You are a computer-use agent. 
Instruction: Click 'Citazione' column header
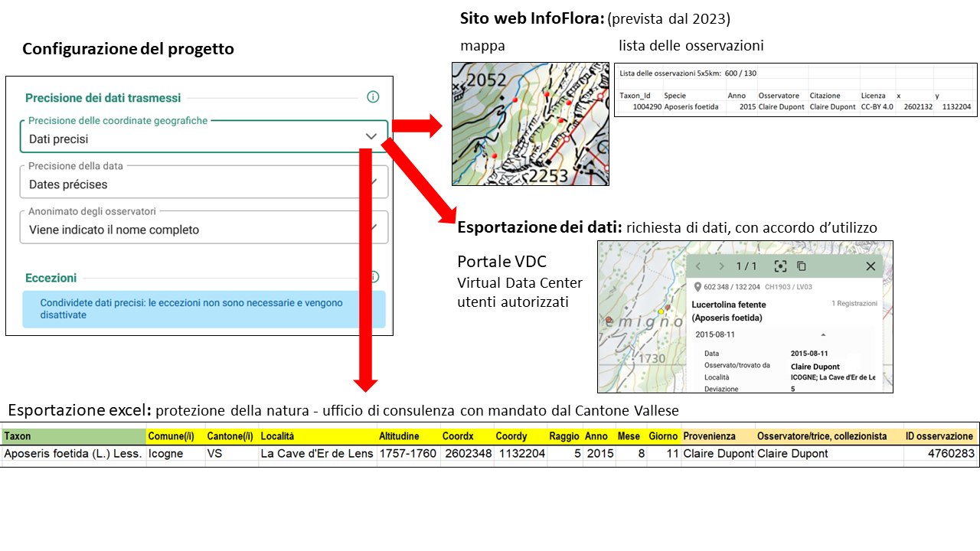click(x=825, y=96)
